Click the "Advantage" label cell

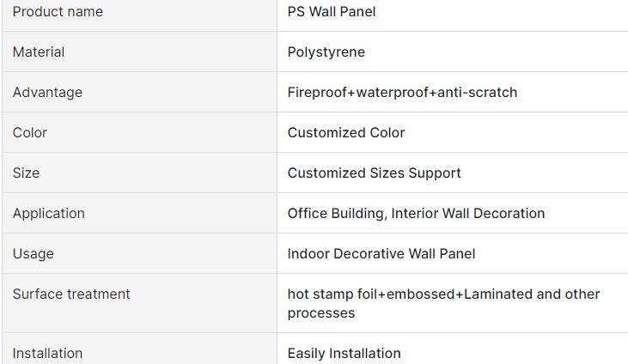pos(47,92)
